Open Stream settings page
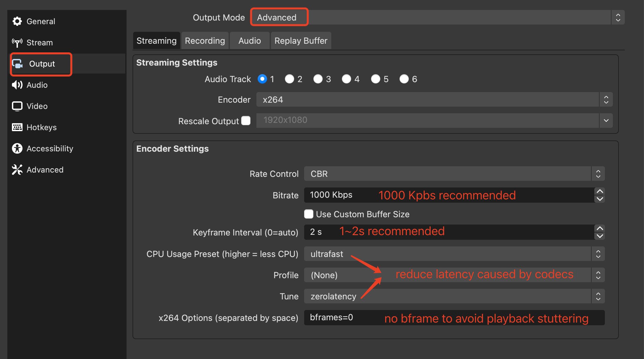The width and height of the screenshot is (644, 359). [66, 42]
